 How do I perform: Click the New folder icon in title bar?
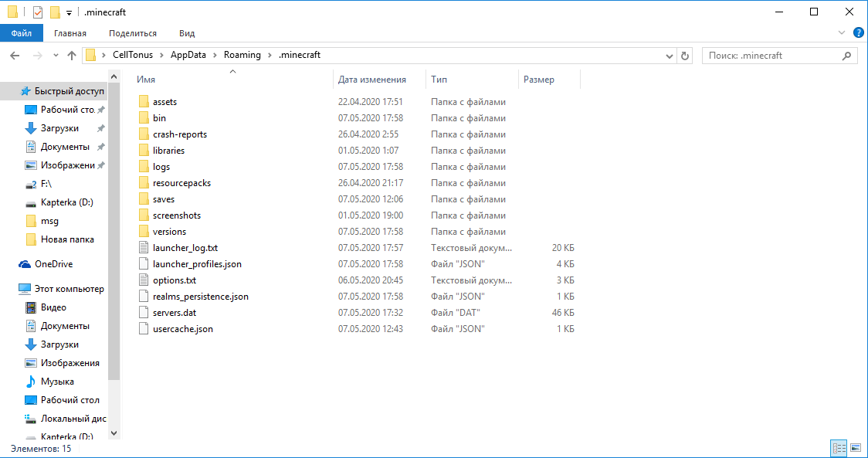55,12
